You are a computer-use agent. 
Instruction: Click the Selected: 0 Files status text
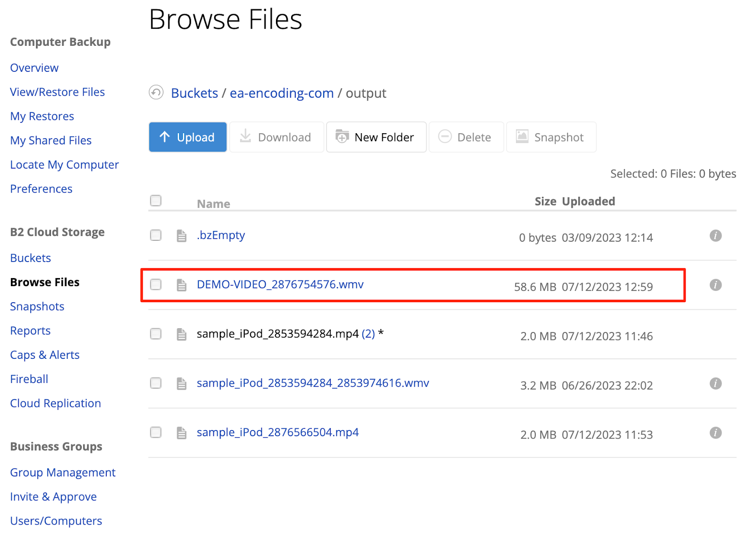(673, 174)
